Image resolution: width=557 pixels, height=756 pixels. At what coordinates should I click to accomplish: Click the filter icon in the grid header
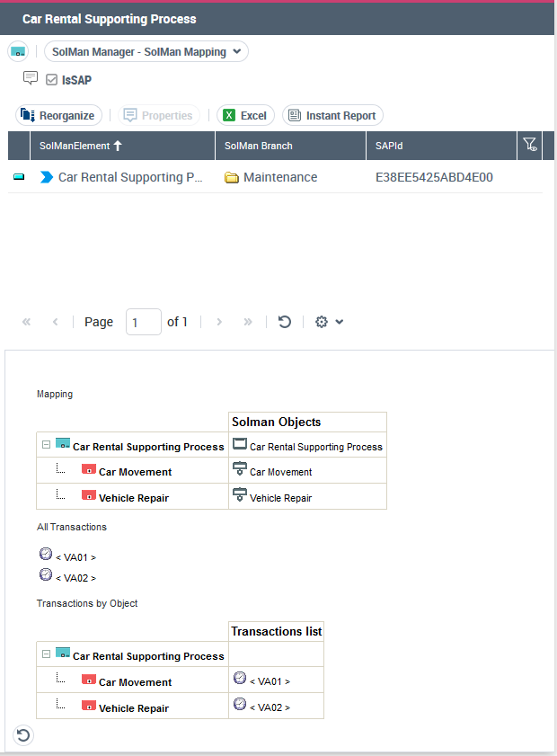click(529, 145)
